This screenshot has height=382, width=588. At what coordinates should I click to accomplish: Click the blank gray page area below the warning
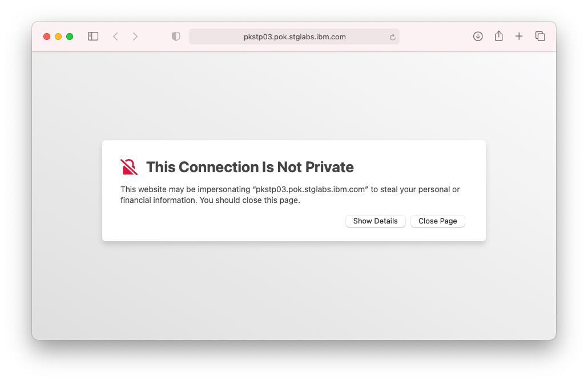(293, 291)
